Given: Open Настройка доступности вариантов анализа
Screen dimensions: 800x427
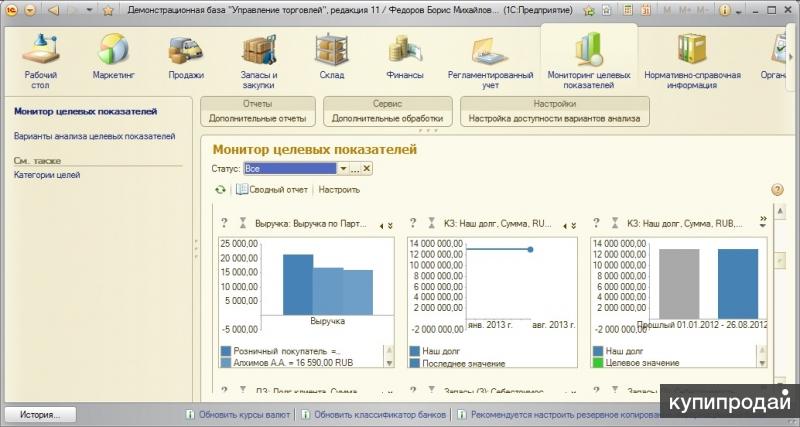Looking at the screenshot, I should click(555, 118).
